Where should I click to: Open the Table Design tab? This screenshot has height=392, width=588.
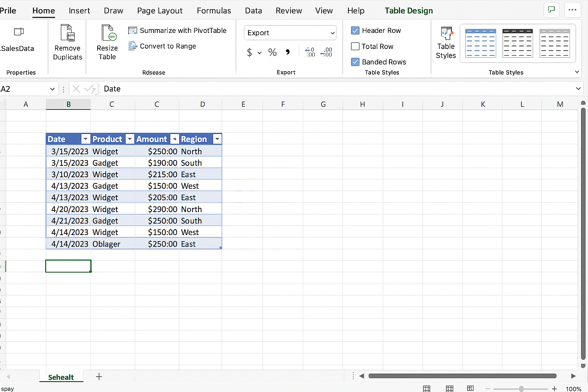click(409, 11)
